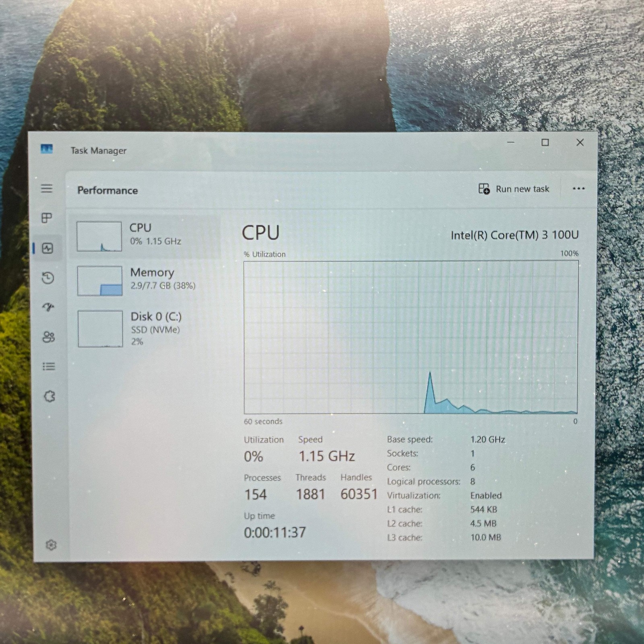This screenshot has width=644, height=644.
Task: Click the L3 cache 10.0 MB value
Action: (x=485, y=537)
